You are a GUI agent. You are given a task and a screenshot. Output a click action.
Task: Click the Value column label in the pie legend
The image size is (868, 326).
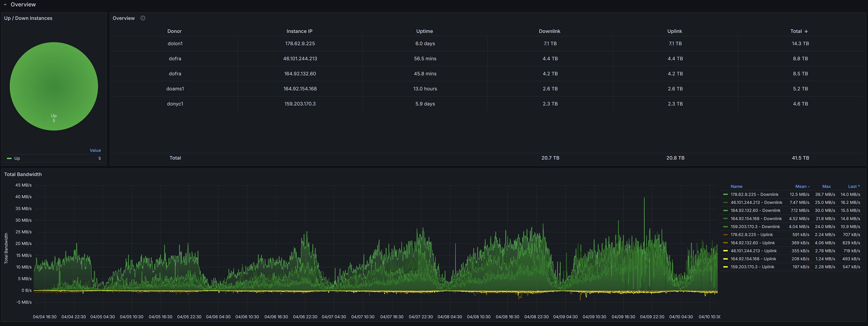point(95,150)
